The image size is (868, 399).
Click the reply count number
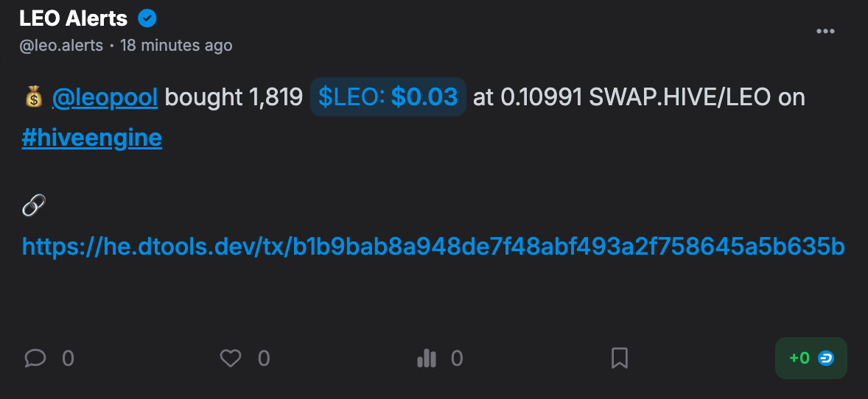pos(68,359)
